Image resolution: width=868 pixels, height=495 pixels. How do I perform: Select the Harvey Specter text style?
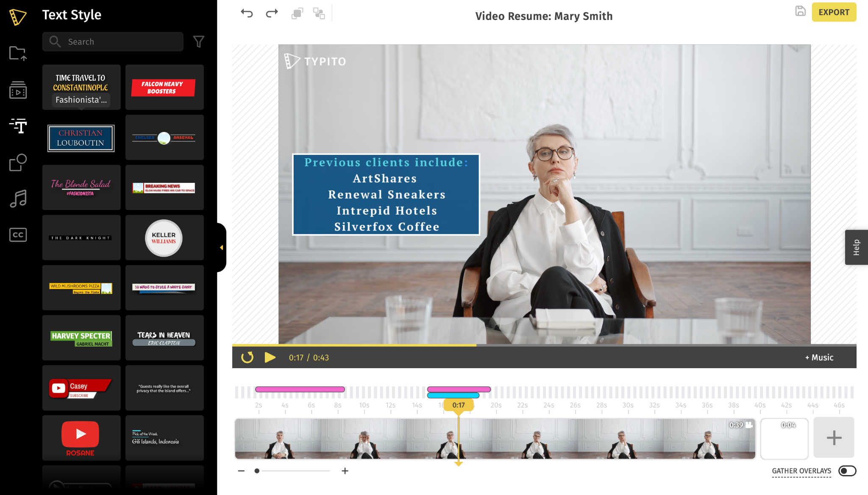click(x=81, y=338)
